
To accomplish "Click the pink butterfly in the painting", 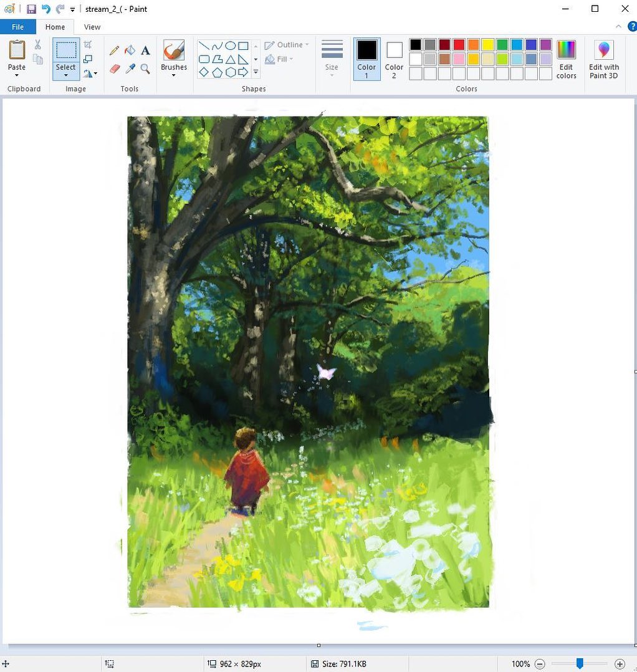I will click(325, 372).
